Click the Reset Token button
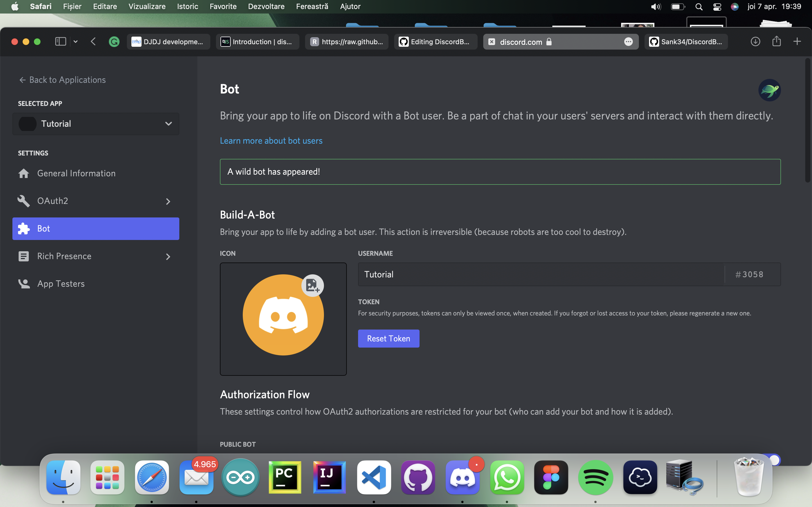Image resolution: width=812 pixels, height=507 pixels. (388, 338)
